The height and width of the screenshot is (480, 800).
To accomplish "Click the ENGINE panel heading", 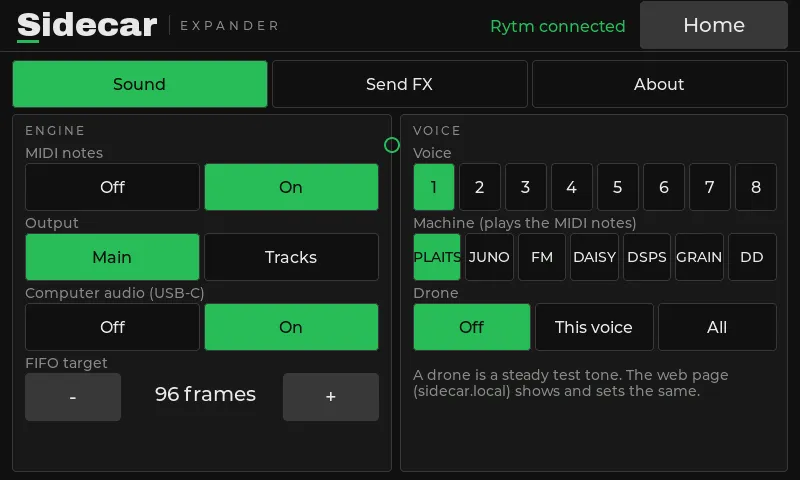I will [x=55, y=131].
